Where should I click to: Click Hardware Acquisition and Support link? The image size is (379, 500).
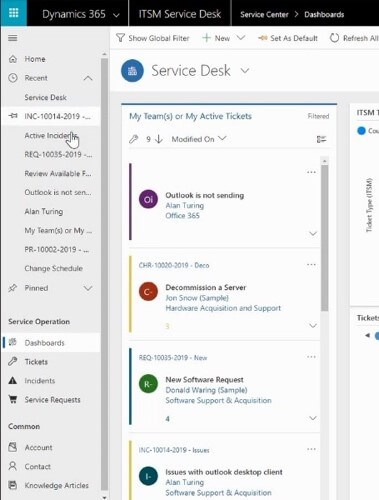click(223, 308)
